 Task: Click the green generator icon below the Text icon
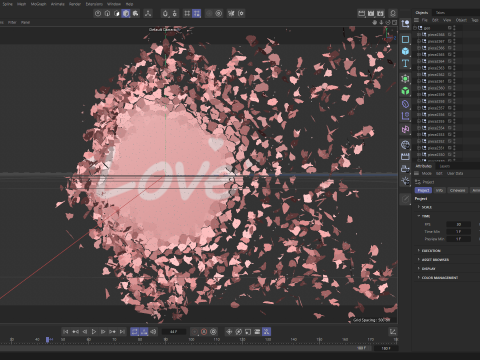click(405, 79)
